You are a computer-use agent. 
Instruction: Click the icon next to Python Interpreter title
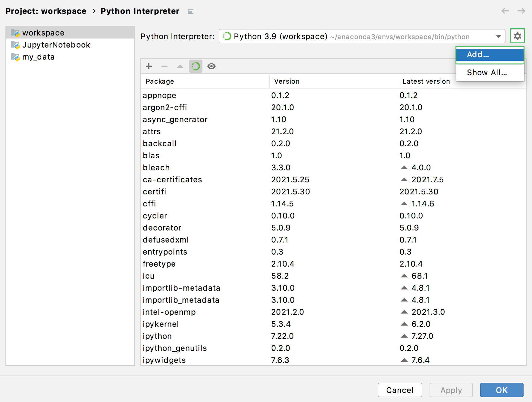pyautogui.click(x=190, y=11)
